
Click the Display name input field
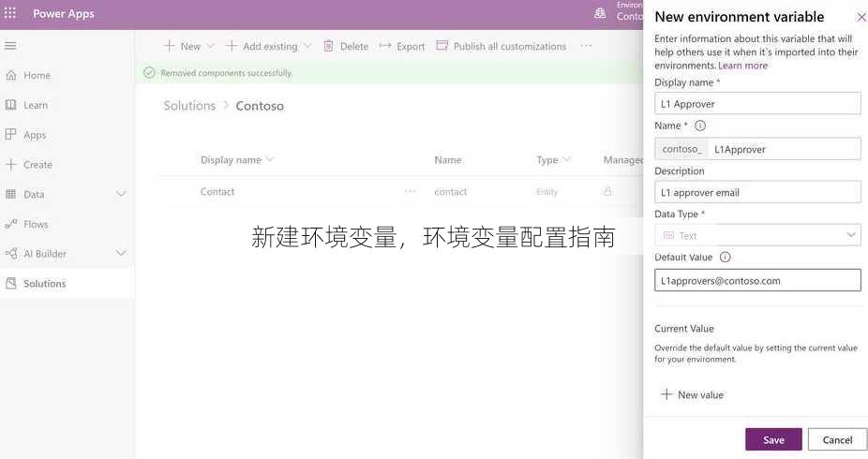(757, 103)
